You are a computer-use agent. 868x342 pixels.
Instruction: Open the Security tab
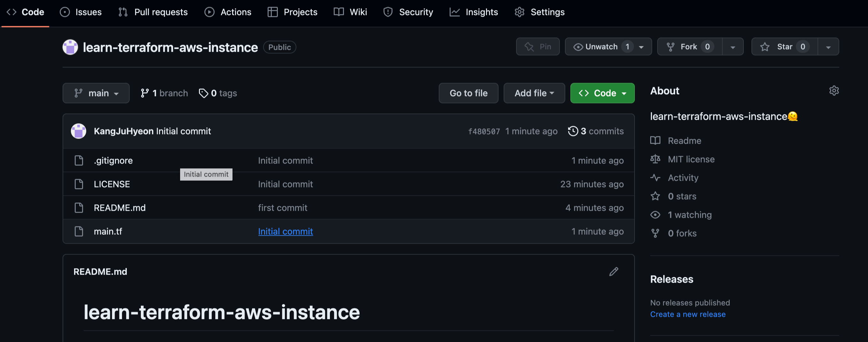pos(408,12)
